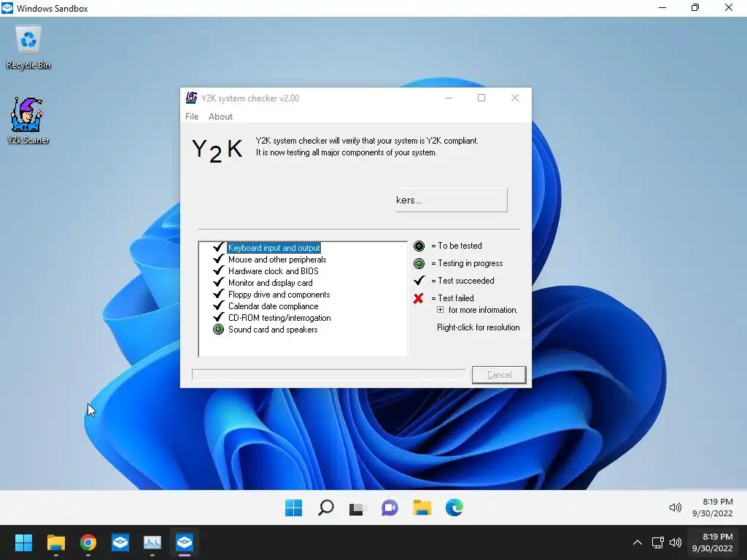Image resolution: width=747 pixels, height=560 pixels.
Task: Click checkmark icon beside CD-ROM testing/interrogation
Action: (218, 316)
